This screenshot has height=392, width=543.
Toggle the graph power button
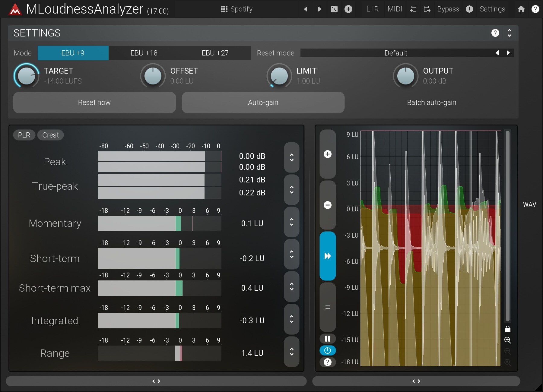328,350
